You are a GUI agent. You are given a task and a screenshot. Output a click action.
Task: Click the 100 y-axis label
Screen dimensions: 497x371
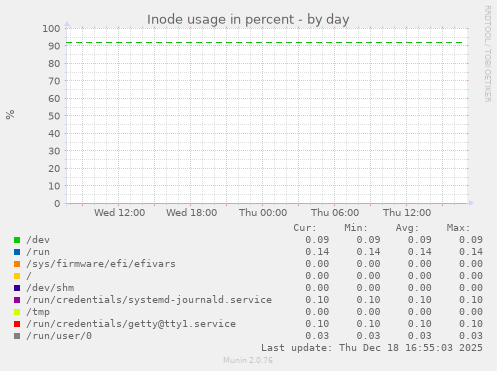click(x=51, y=28)
